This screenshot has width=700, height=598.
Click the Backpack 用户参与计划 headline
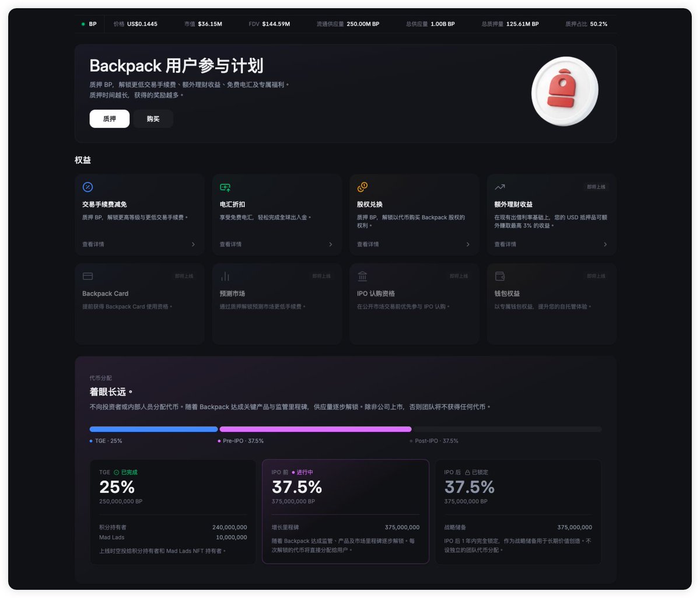pyautogui.click(x=176, y=65)
